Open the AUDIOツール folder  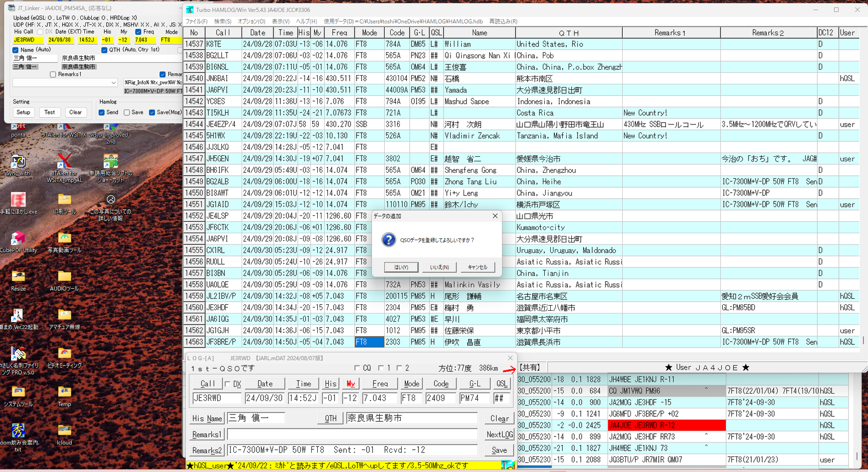pos(64,281)
